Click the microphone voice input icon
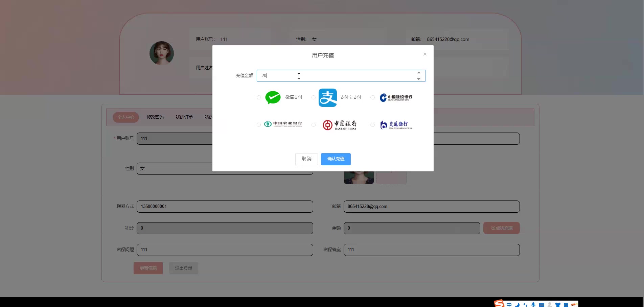644x307 pixels. coord(533,304)
